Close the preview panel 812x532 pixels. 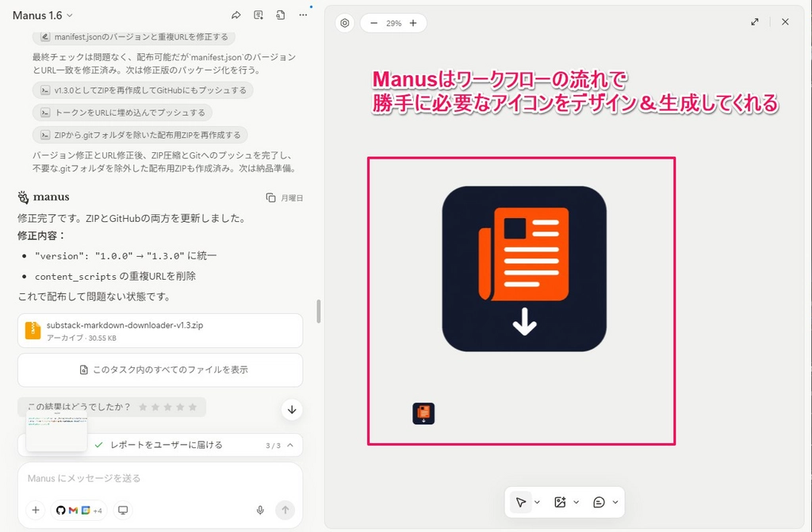point(785,21)
